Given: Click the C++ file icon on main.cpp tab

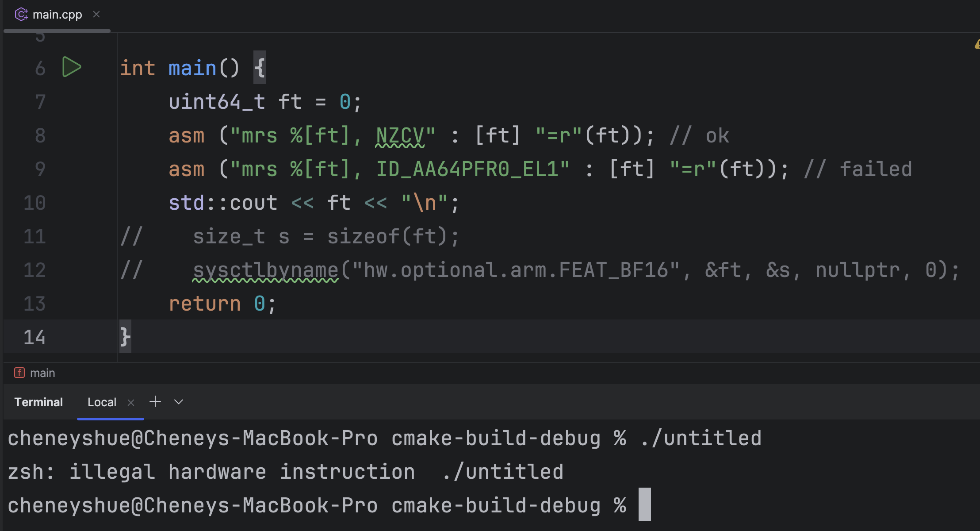Looking at the screenshot, I should [x=21, y=15].
